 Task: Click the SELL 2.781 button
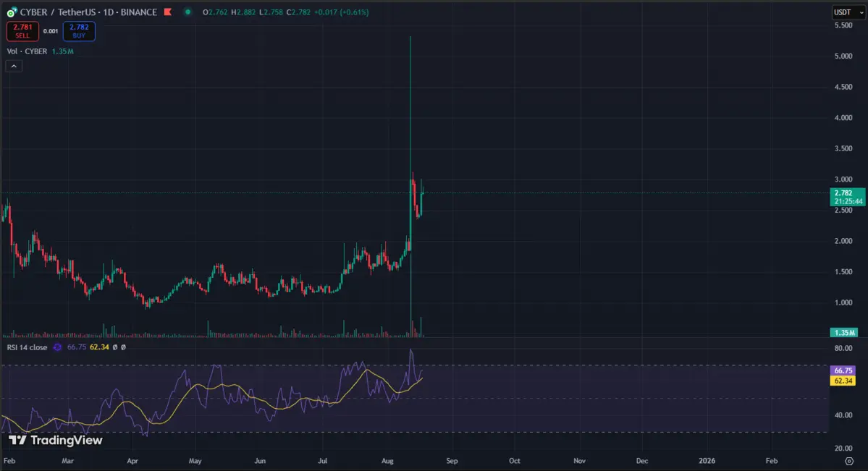click(x=22, y=31)
